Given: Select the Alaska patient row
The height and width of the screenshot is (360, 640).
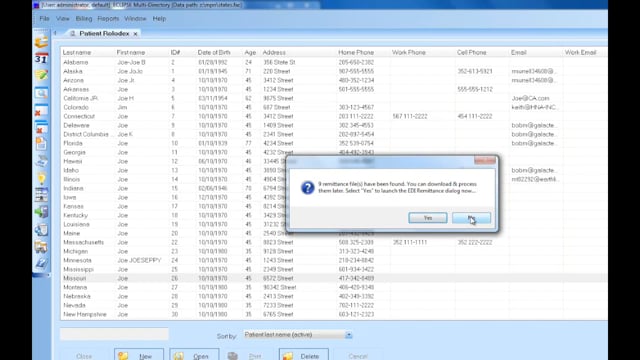Looking at the screenshot, I should [x=333, y=71].
